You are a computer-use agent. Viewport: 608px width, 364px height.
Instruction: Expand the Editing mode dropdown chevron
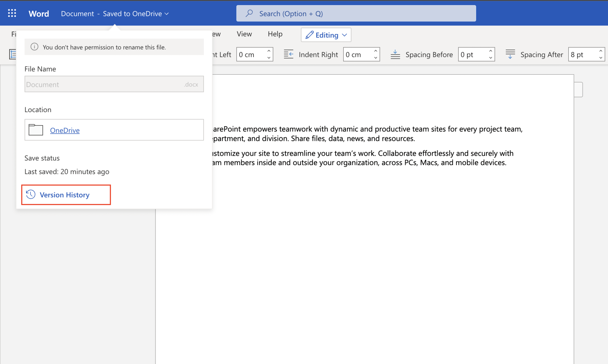344,35
